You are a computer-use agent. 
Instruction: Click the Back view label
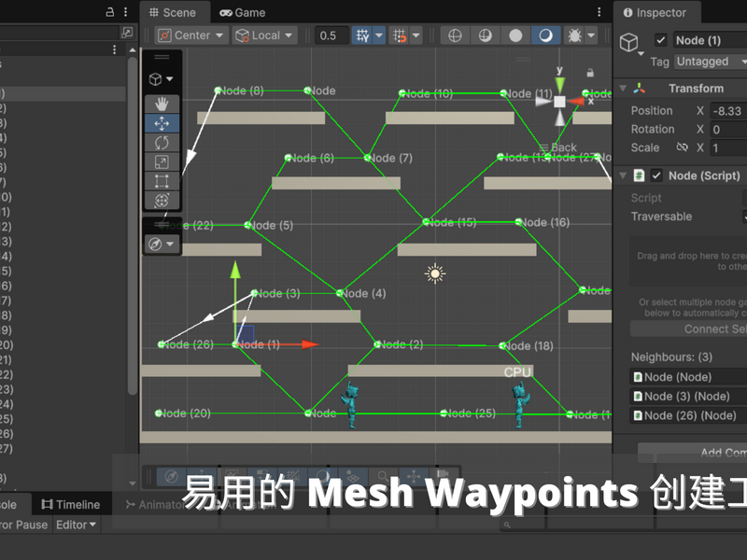[x=564, y=147]
